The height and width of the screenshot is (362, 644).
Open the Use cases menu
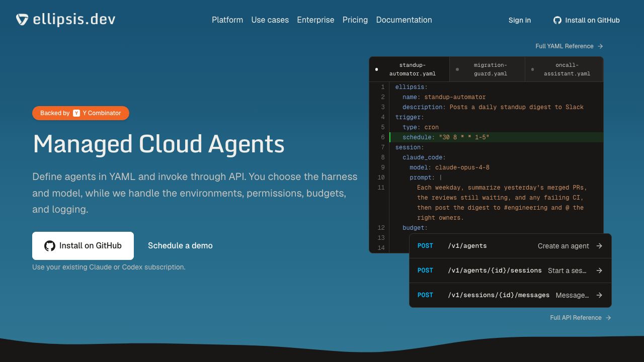click(270, 20)
